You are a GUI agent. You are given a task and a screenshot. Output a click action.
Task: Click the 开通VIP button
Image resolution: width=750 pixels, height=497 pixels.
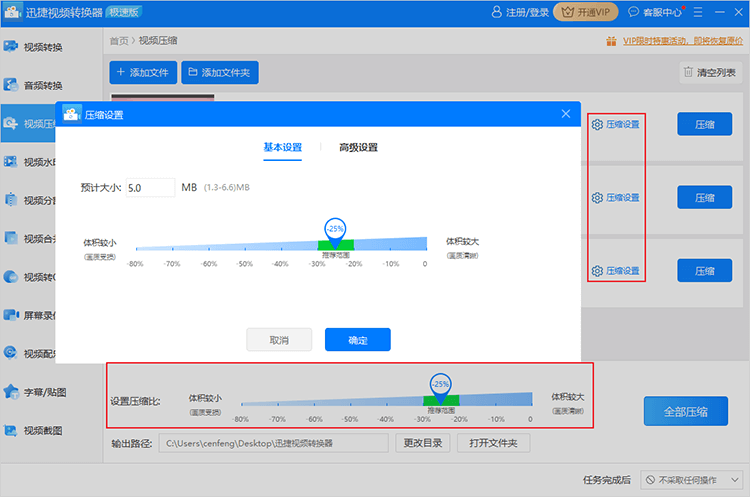[585, 12]
